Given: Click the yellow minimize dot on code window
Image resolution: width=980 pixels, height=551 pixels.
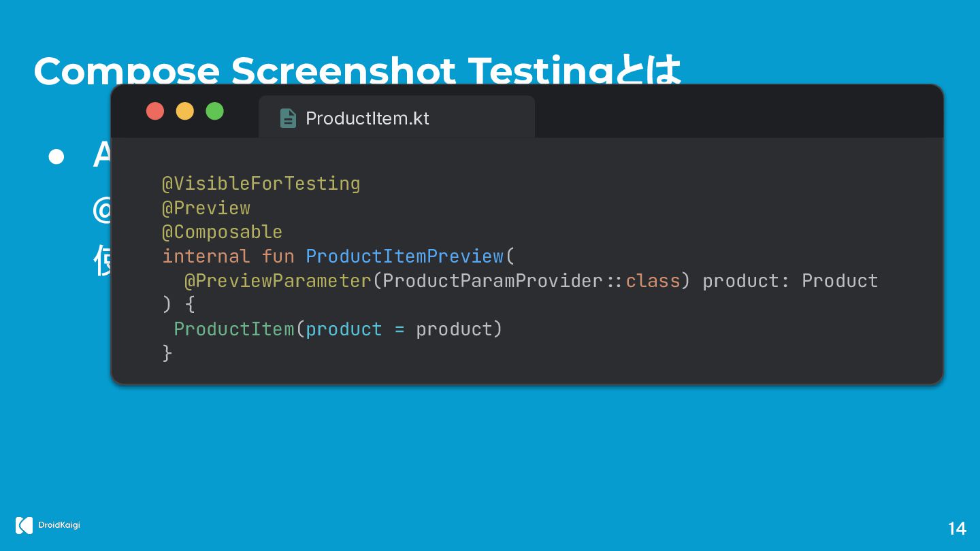Looking at the screenshot, I should pos(185,111).
